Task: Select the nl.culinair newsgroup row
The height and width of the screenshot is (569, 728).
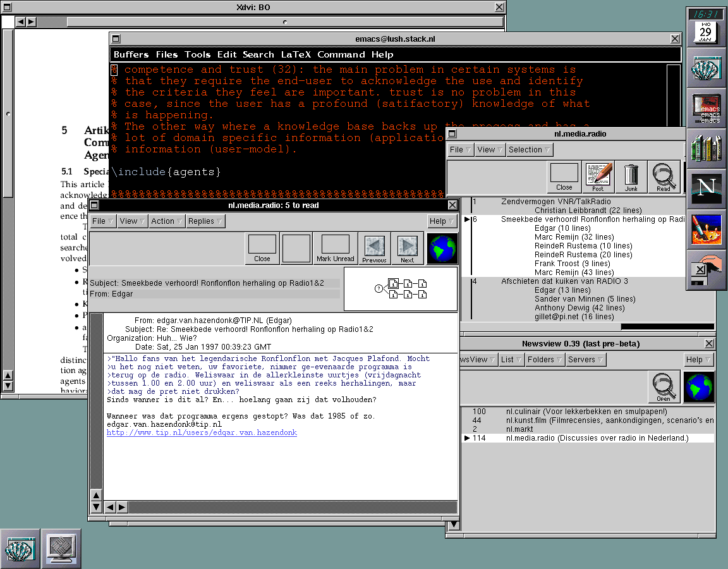Action: point(588,412)
